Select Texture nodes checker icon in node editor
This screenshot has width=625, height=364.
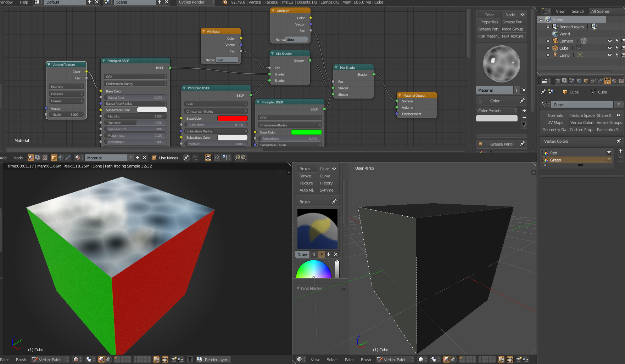tap(45, 158)
